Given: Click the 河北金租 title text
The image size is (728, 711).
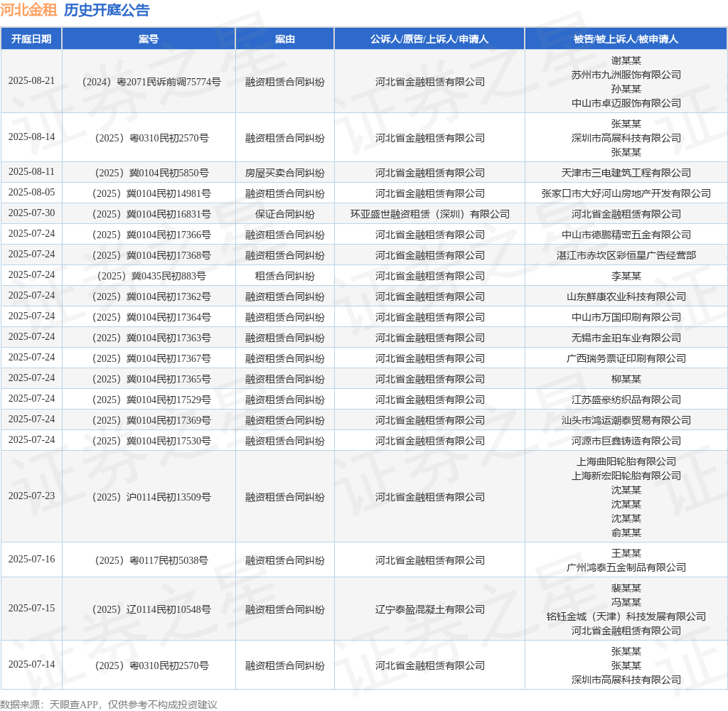Looking at the screenshot, I should [28, 10].
